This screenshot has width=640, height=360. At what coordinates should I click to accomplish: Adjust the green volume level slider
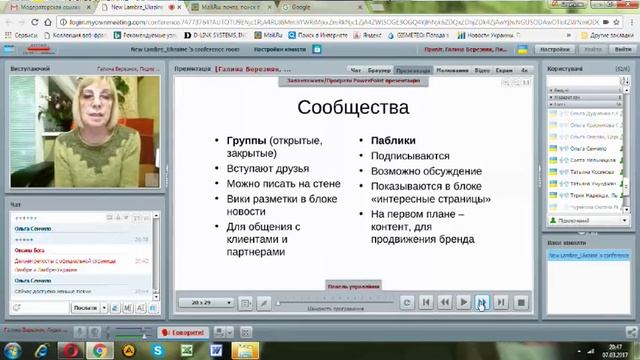coord(144,336)
